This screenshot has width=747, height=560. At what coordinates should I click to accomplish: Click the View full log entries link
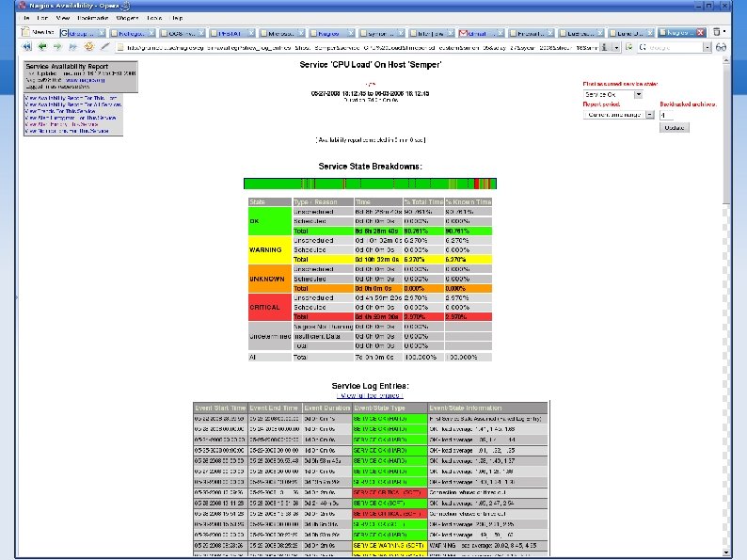370,395
